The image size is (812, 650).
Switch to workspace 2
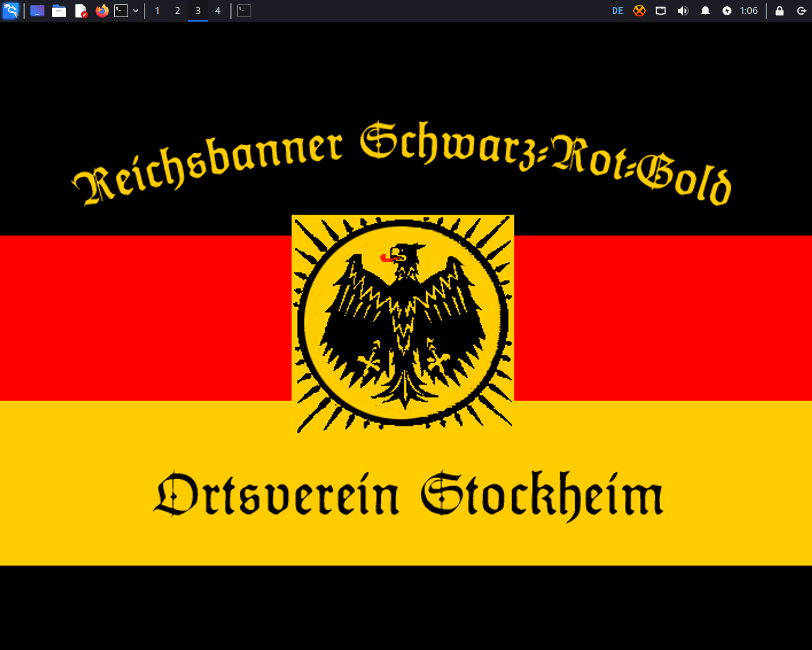coord(178,11)
